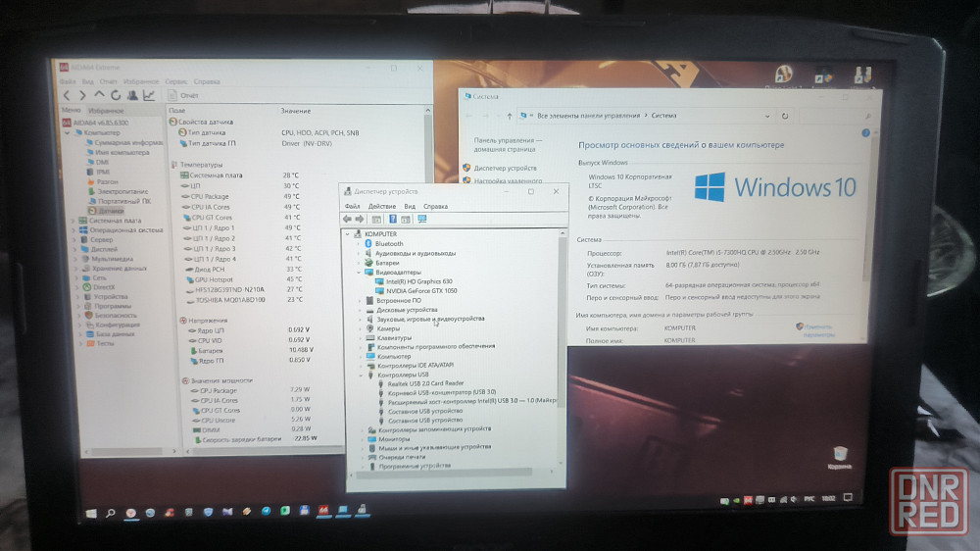The height and width of the screenshot is (551, 980).
Task: Select the Камеры category in Device Manager
Action: [x=382, y=328]
